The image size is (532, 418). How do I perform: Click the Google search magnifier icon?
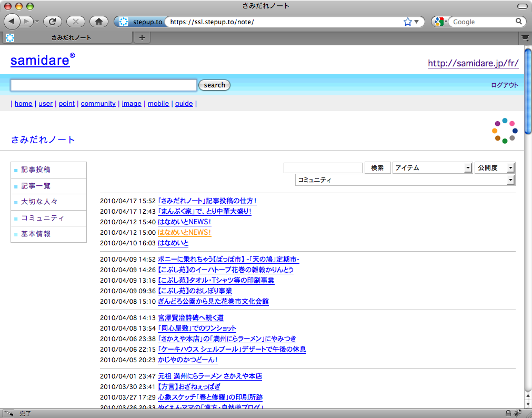[x=519, y=22]
